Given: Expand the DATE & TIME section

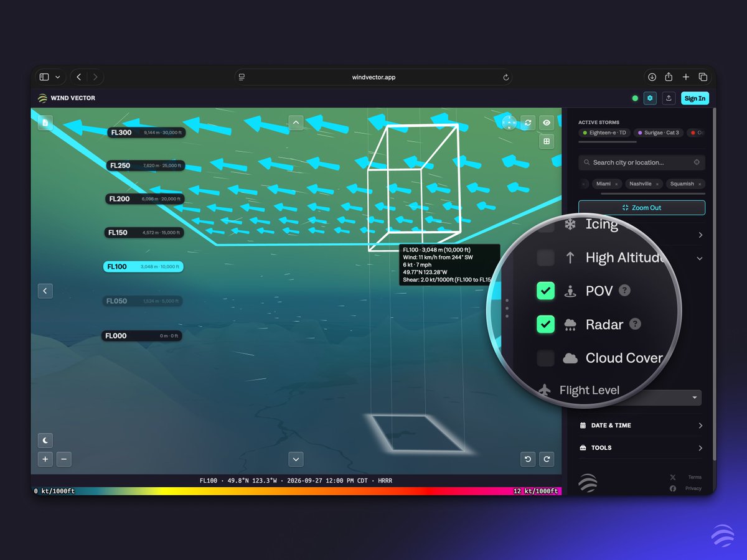Looking at the screenshot, I should 642,426.
